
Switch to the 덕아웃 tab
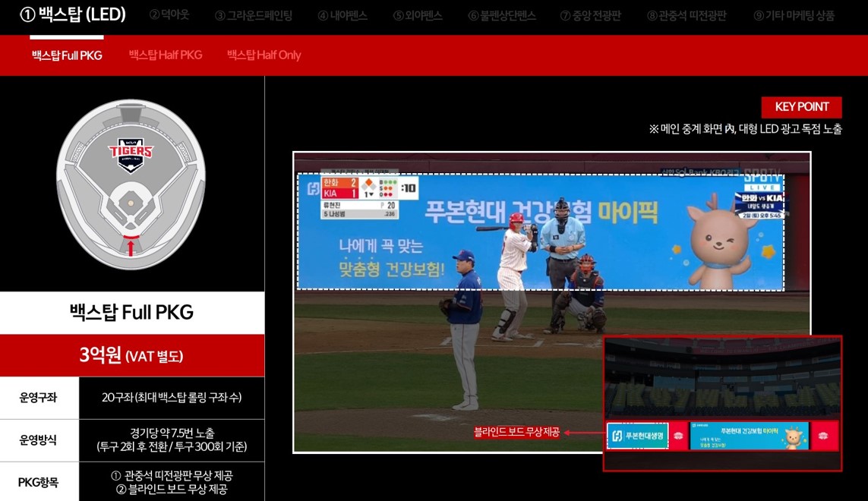(x=169, y=15)
